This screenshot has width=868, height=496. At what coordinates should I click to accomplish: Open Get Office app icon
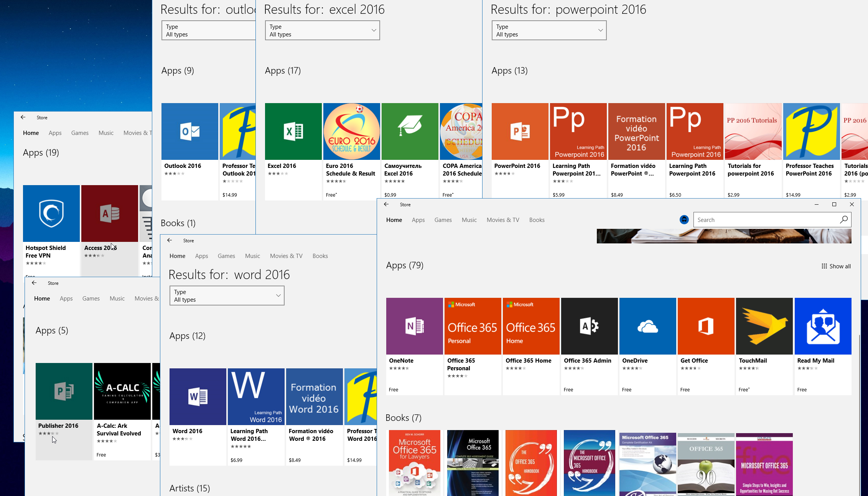click(705, 326)
